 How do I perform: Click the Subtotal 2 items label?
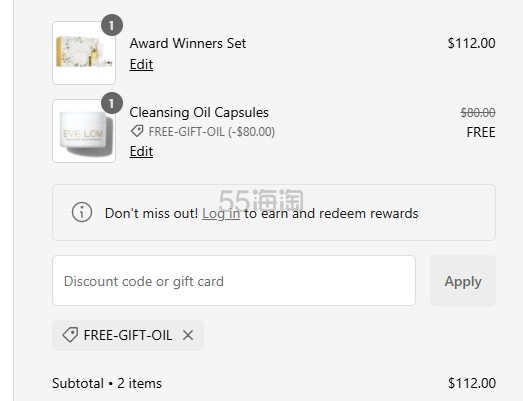(107, 383)
